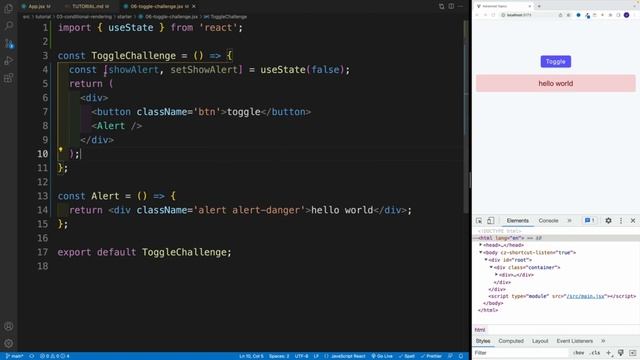Show more DevTools panels chevron next to Console
640x360 pixels.
click(569, 220)
